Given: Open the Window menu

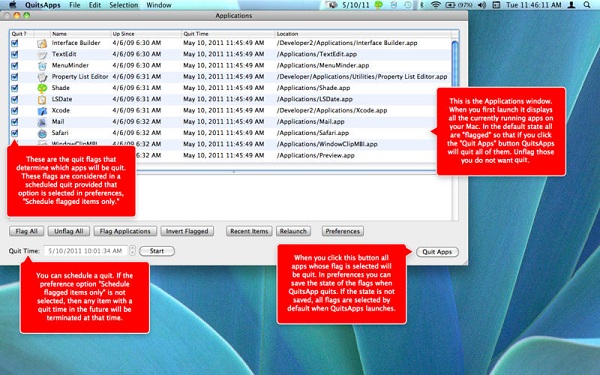Looking at the screenshot, I should pyautogui.click(x=159, y=5).
